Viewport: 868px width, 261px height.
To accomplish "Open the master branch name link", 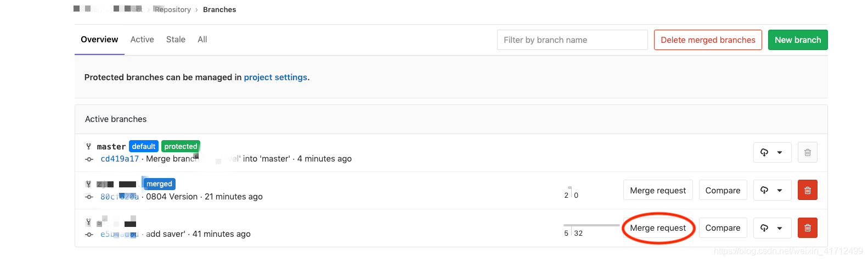I will (111, 147).
